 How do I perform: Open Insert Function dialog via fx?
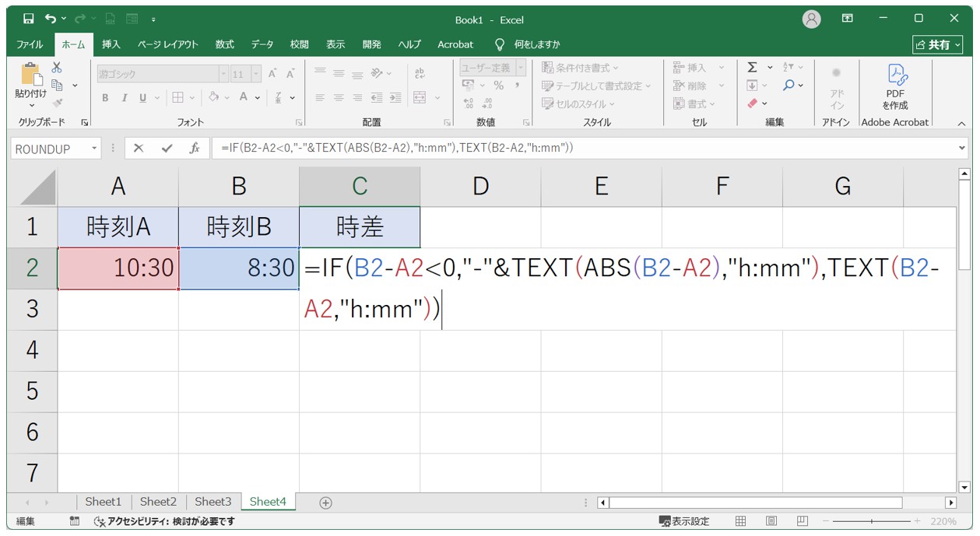(195, 148)
